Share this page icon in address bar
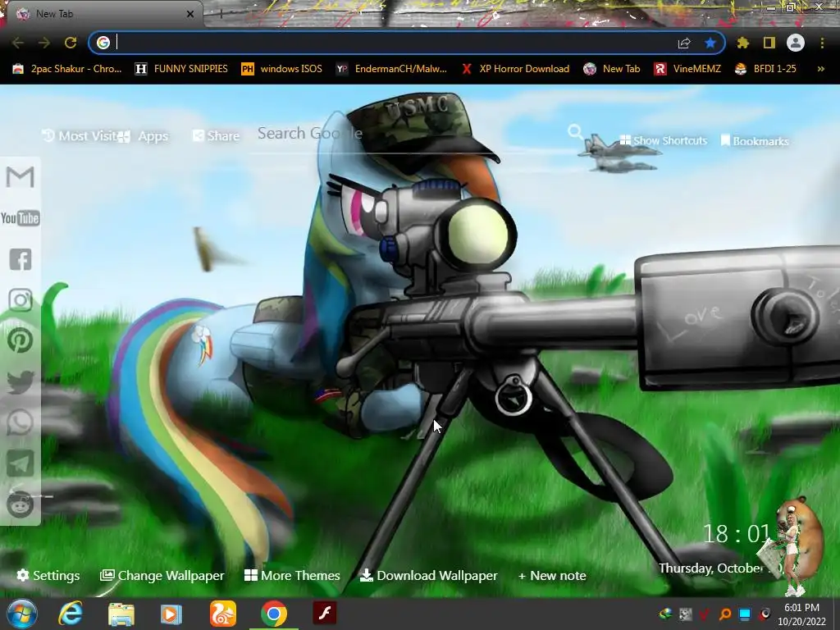The image size is (840, 630). tap(684, 43)
